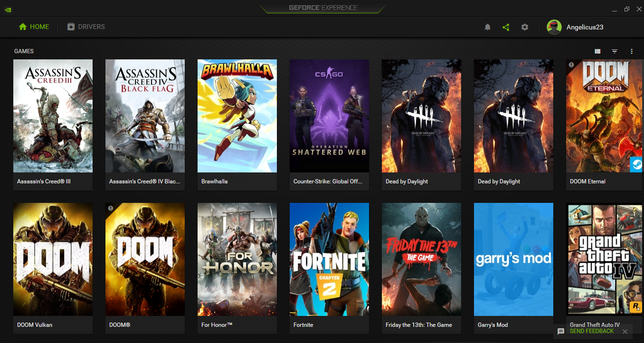Screen dimensions: 644x343
Task: Click SEND FEEDBACK button
Action: 592,331
